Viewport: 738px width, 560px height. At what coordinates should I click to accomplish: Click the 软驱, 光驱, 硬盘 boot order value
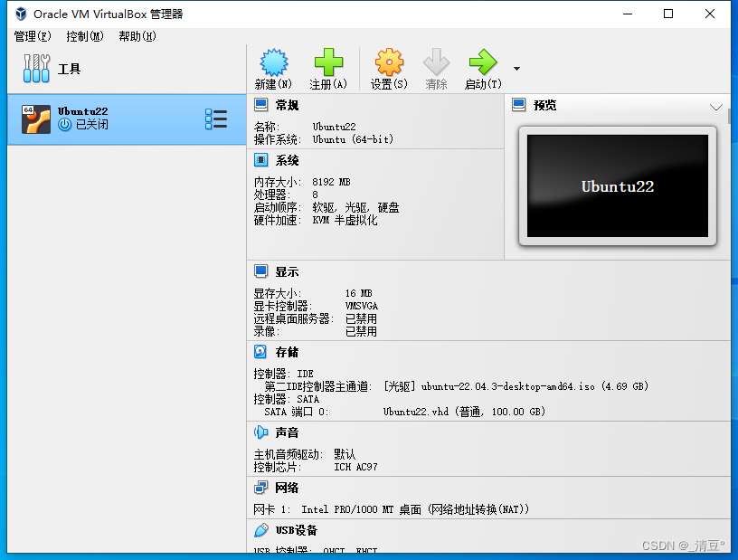click(355, 208)
